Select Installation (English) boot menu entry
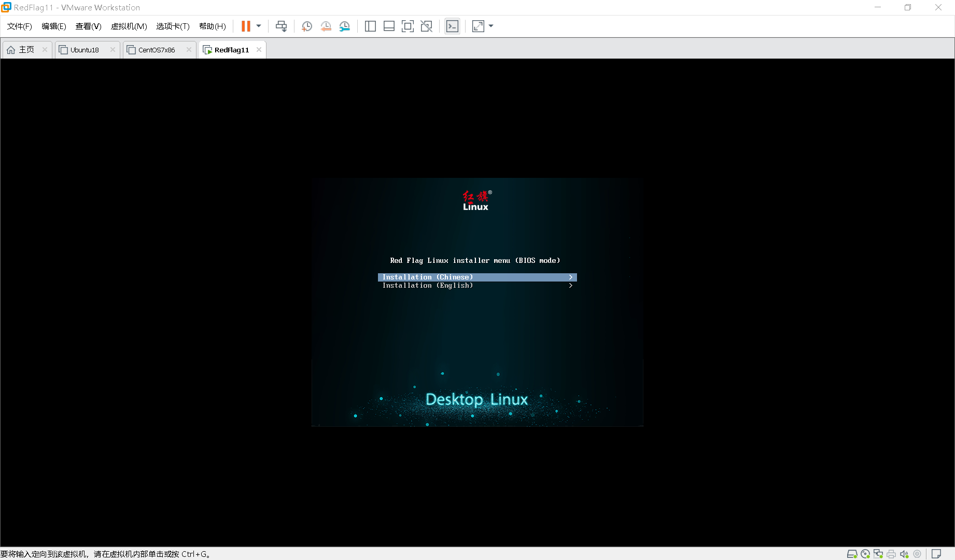 477,286
